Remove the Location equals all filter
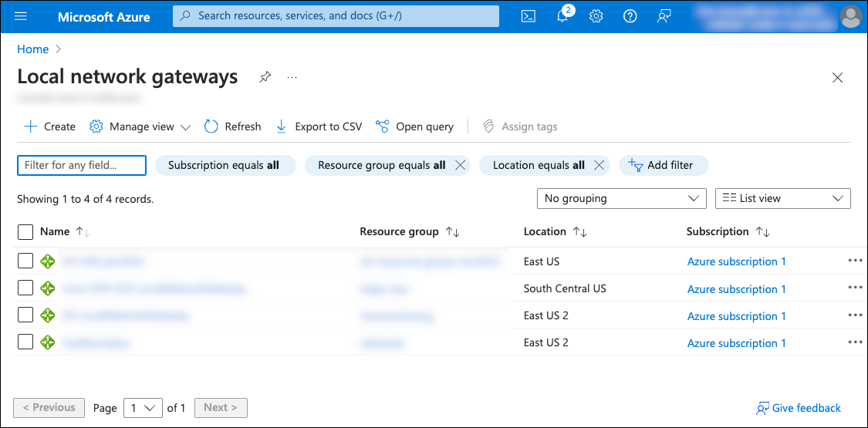868x428 pixels. (x=599, y=165)
